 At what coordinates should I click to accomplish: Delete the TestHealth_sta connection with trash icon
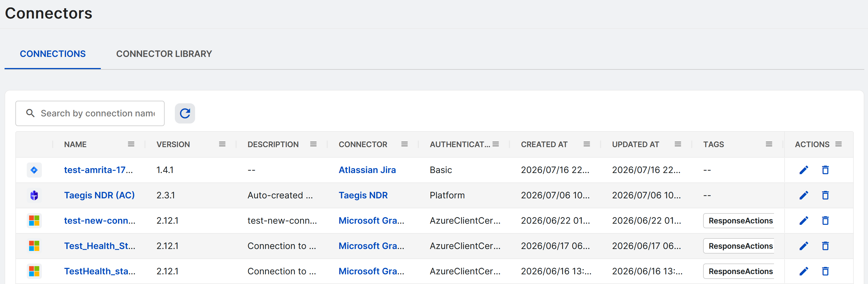pyautogui.click(x=825, y=271)
